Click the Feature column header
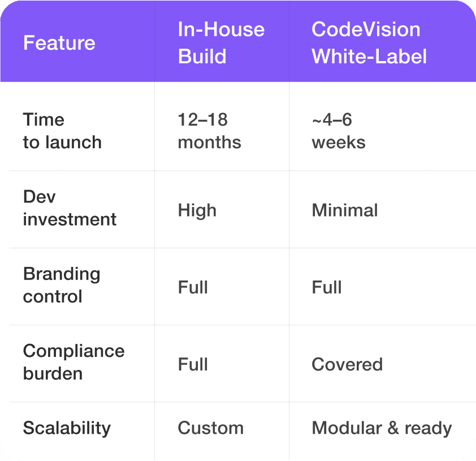476x461 pixels. pyautogui.click(x=59, y=43)
